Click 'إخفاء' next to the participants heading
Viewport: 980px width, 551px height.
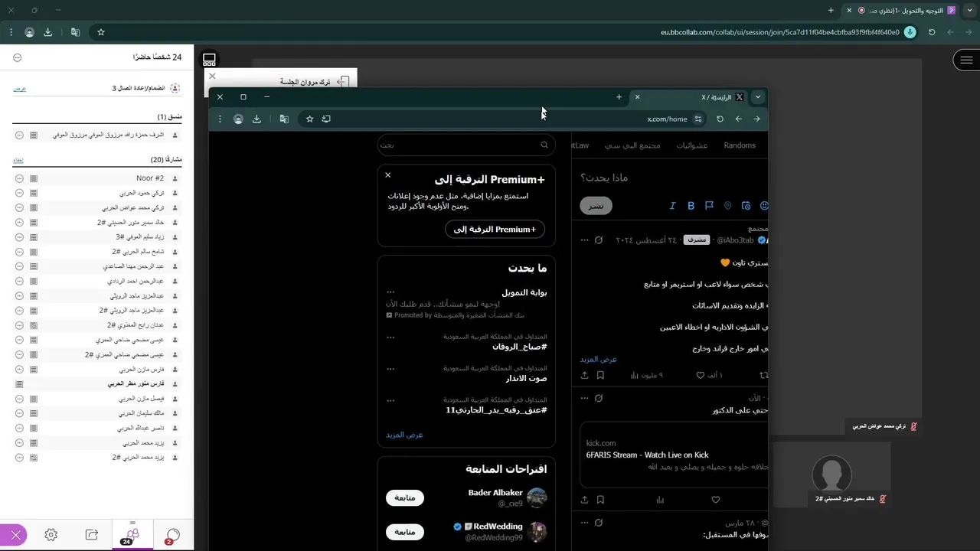tap(18, 160)
